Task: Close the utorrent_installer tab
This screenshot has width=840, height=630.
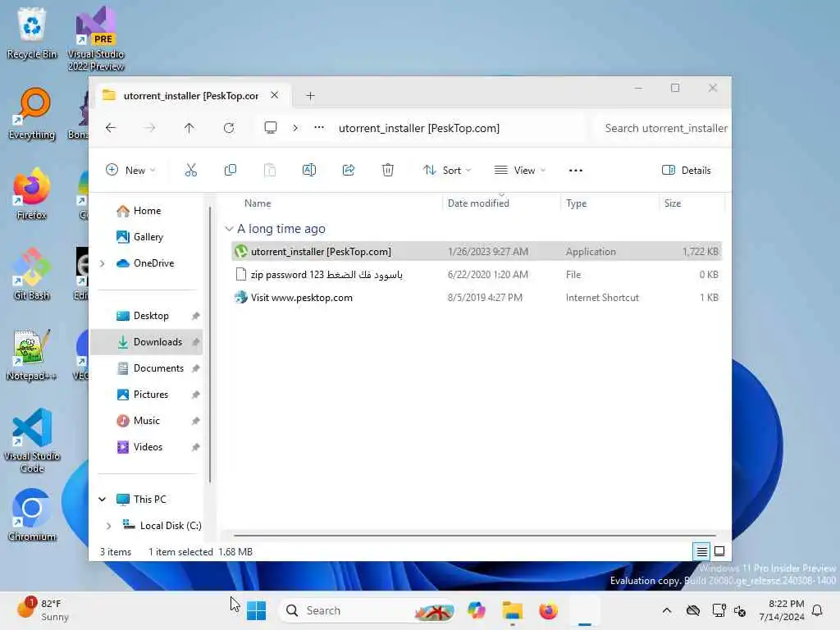Action: click(274, 95)
